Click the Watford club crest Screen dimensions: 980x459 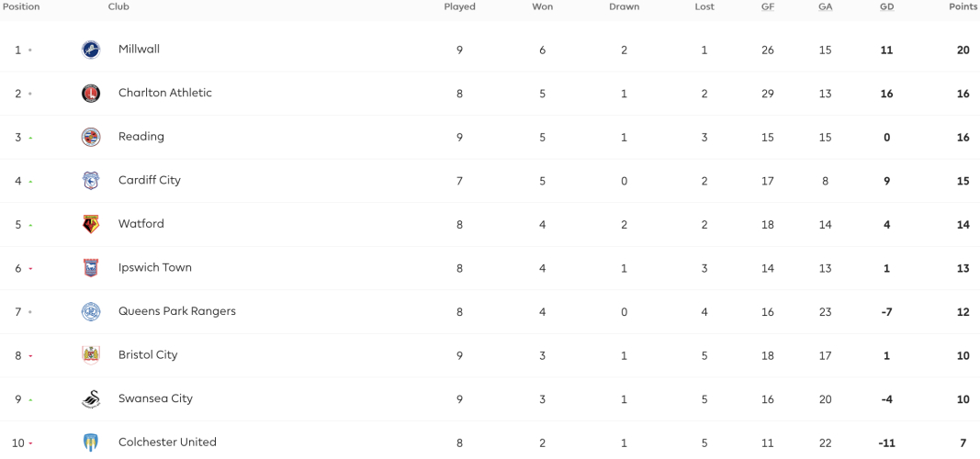(x=91, y=224)
